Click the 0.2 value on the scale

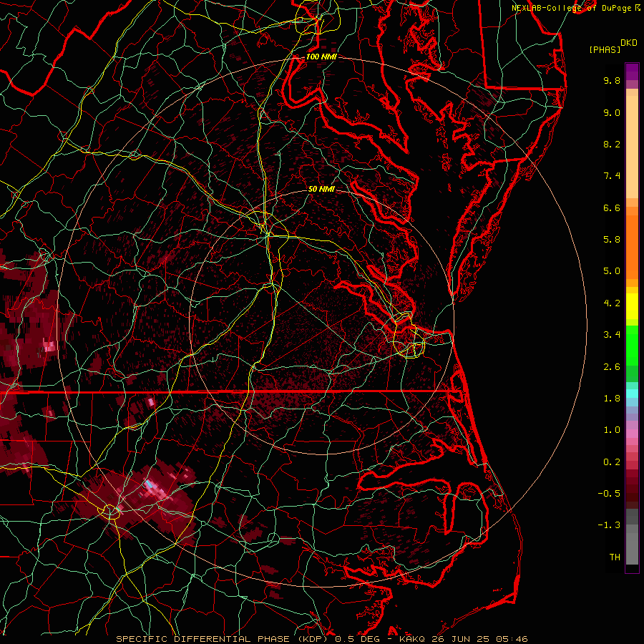[x=612, y=462]
